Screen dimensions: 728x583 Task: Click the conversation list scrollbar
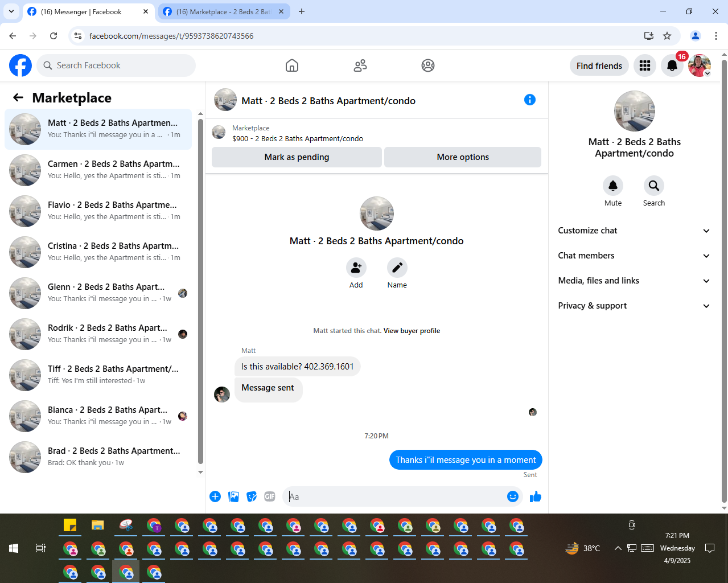click(x=200, y=290)
